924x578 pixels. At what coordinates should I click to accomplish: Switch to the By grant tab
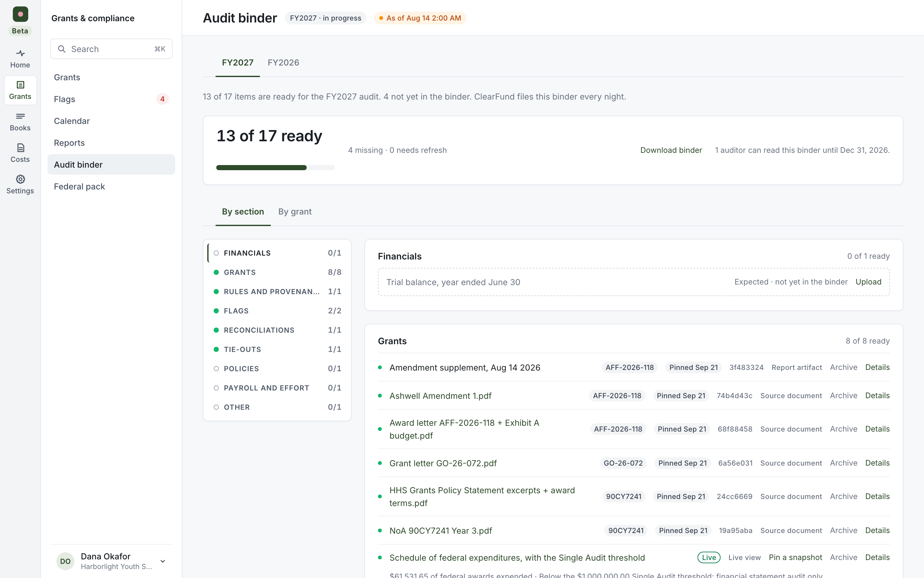[295, 212]
